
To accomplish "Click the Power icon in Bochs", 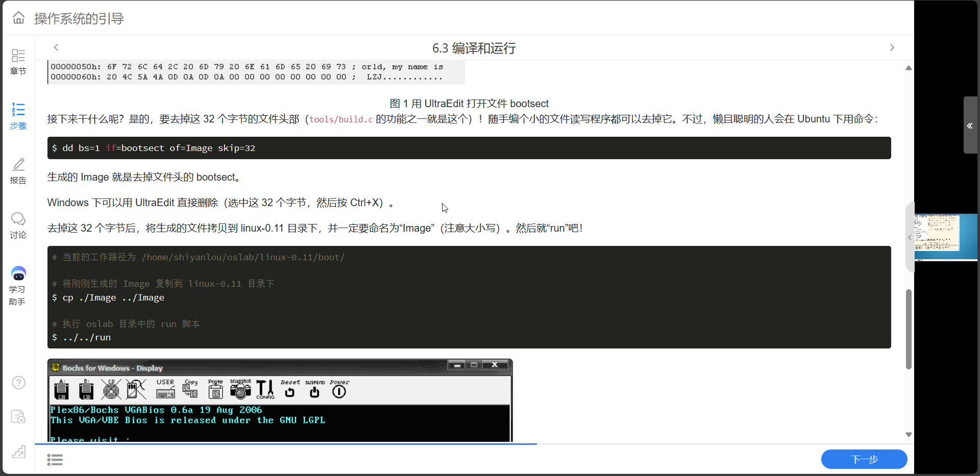I will pos(338,391).
